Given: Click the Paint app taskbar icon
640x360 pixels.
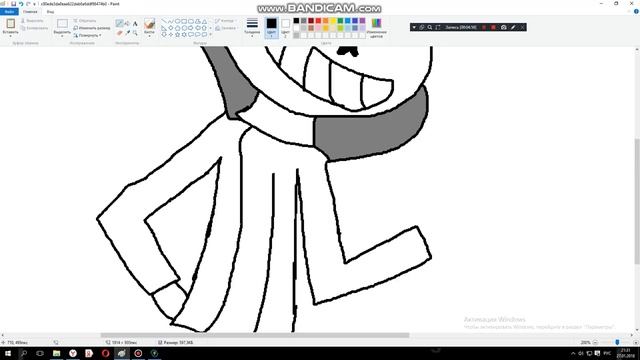Looking at the screenshot, I should (122, 353).
